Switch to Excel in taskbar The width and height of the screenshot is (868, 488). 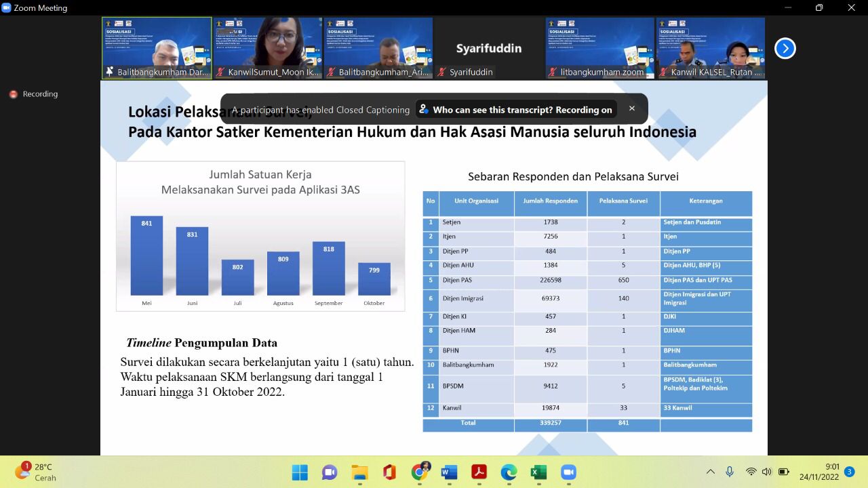tap(538, 472)
